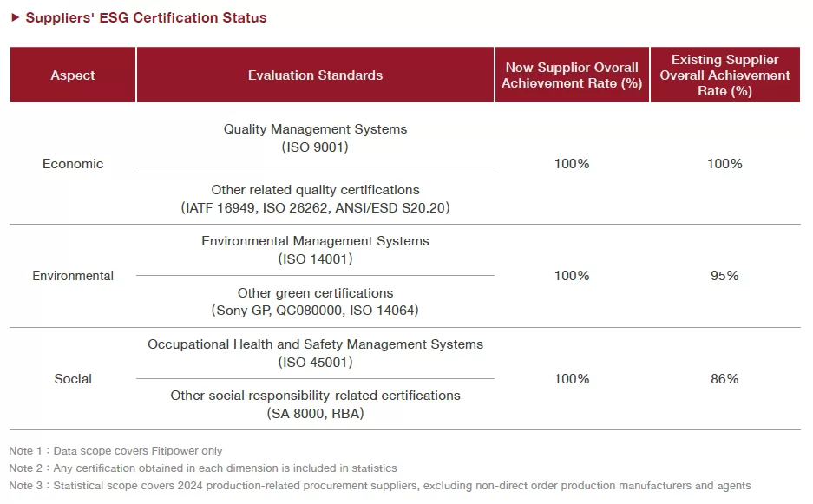Viewport: 813px width, 504px height.
Task: Select the Aspect column header
Action: (73, 75)
